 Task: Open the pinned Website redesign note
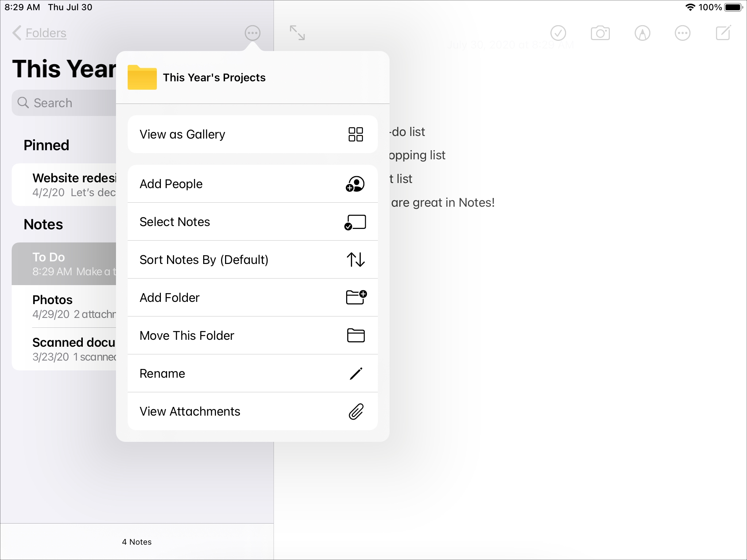tap(64, 184)
